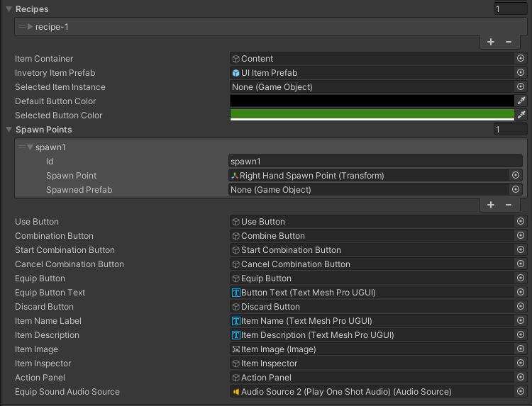Open object picker for Use Button field
Image resolution: width=532 pixels, height=406 pixels.
coord(521,222)
